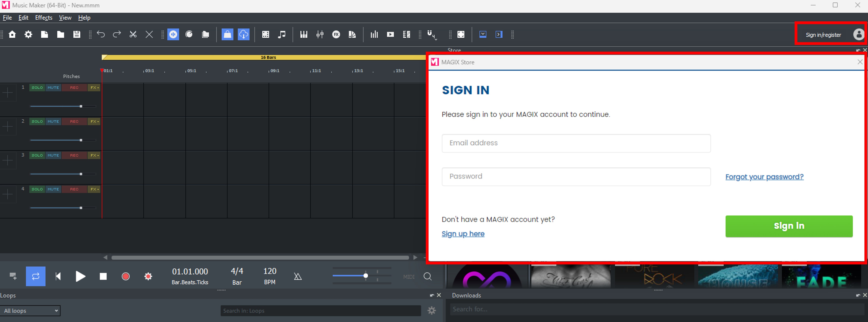Expand FX dropdown on track 4
The height and width of the screenshot is (322, 868).
(94, 189)
